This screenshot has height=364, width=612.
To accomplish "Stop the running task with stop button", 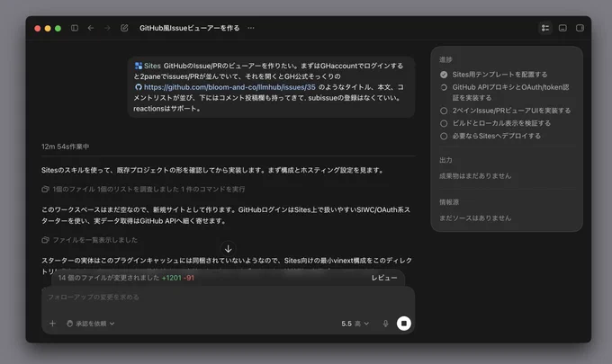I will coord(404,324).
